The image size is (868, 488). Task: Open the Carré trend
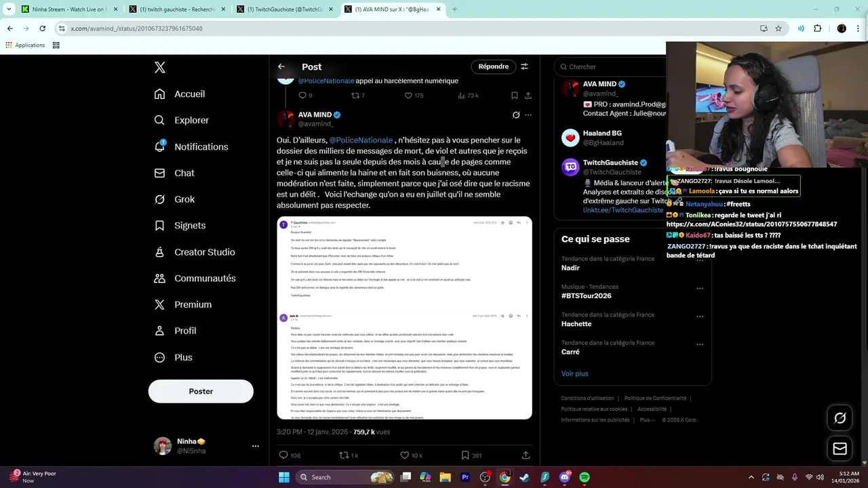570,352
